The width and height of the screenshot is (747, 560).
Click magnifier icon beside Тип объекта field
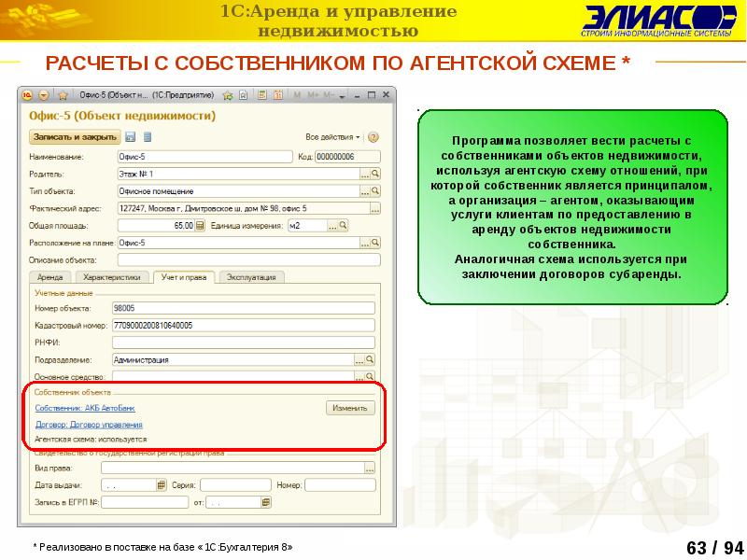tap(376, 191)
